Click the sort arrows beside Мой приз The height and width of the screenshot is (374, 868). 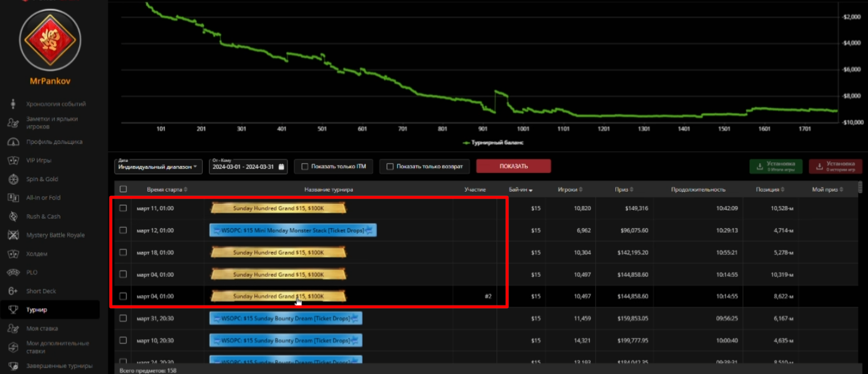pyautogui.click(x=841, y=189)
